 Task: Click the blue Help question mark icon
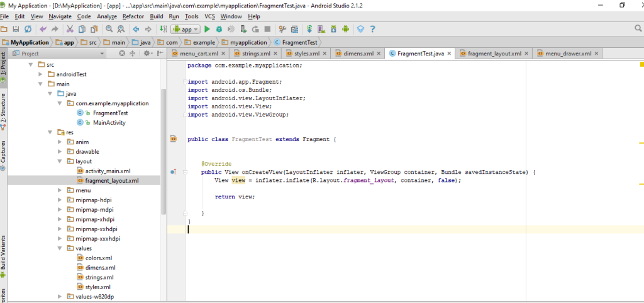(372, 29)
